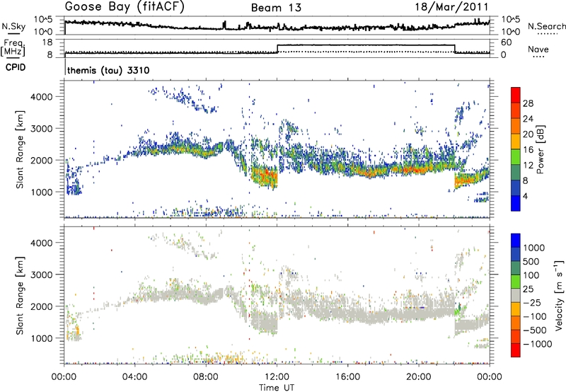Image resolution: width=566 pixels, height=392 pixels.
Task: Click the 'CPID' row label
Action: click(x=16, y=67)
